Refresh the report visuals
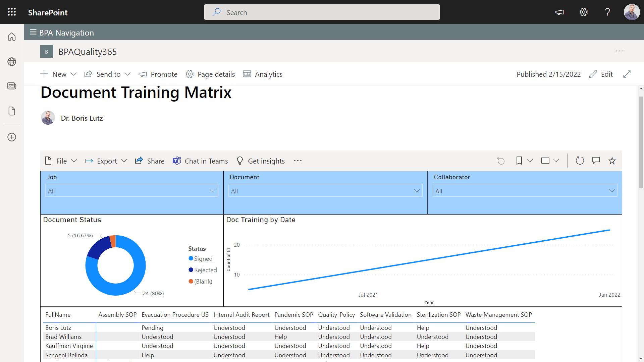 [580, 161]
